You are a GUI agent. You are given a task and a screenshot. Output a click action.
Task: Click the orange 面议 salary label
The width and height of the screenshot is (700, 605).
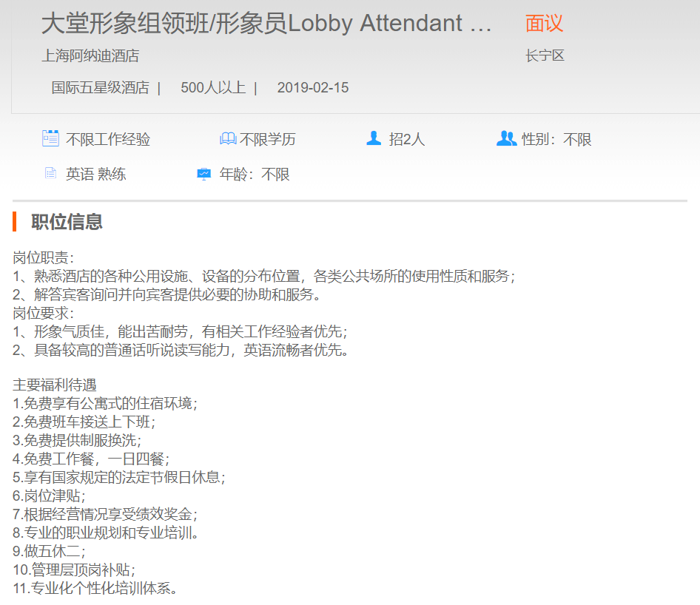tap(544, 24)
